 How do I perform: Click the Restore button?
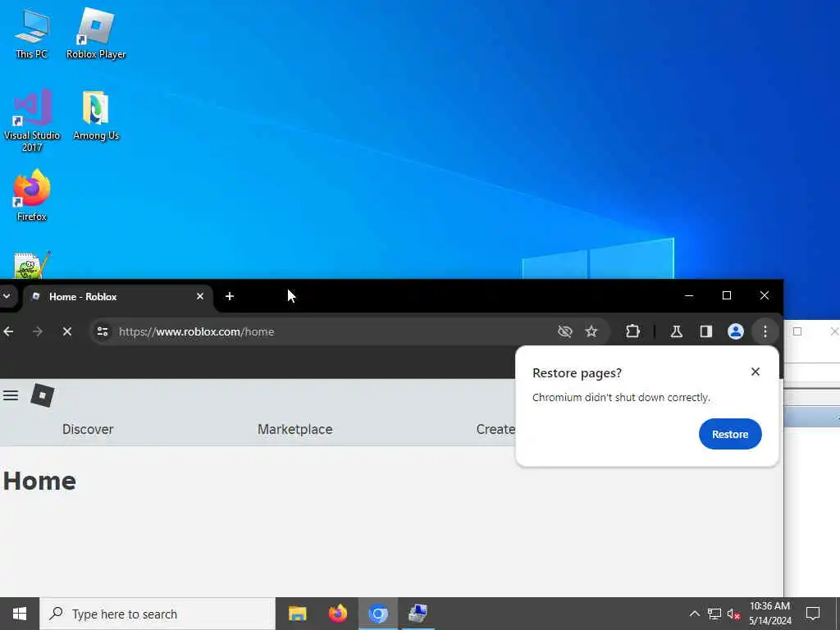[x=730, y=434]
